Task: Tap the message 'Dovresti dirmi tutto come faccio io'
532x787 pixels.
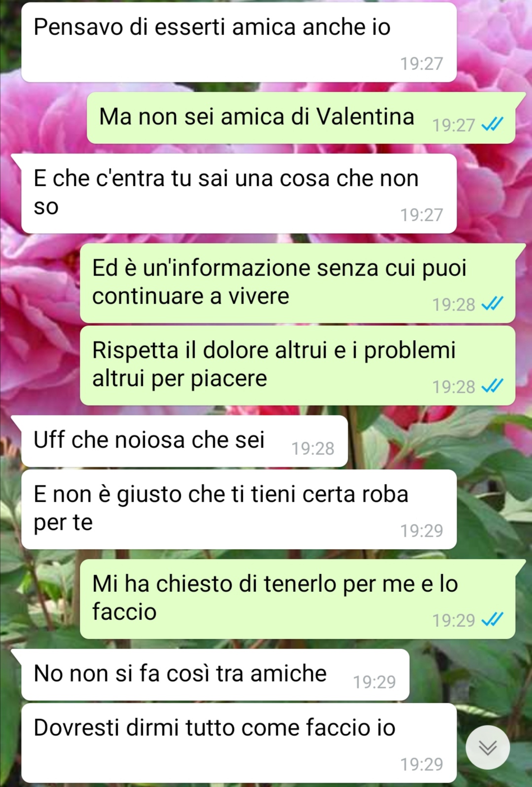Action: (239, 743)
